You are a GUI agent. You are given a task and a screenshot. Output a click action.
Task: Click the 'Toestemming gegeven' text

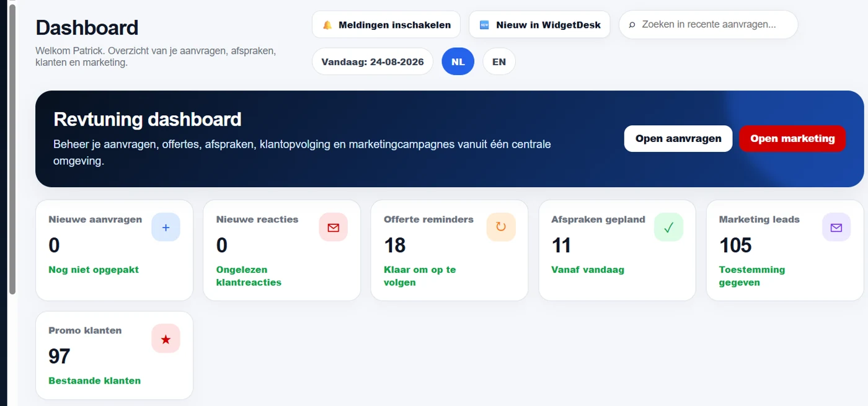point(752,276)
